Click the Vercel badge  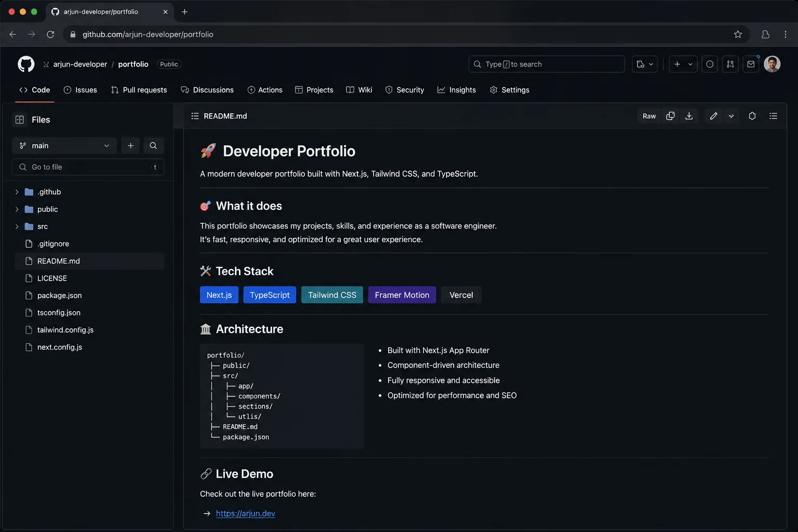pos(461,295)
